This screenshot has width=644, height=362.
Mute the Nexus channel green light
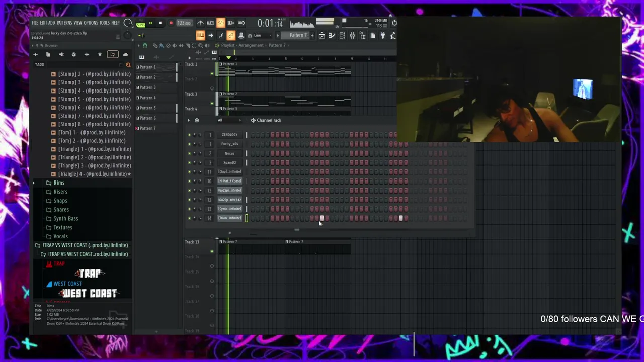coord(189,153)
